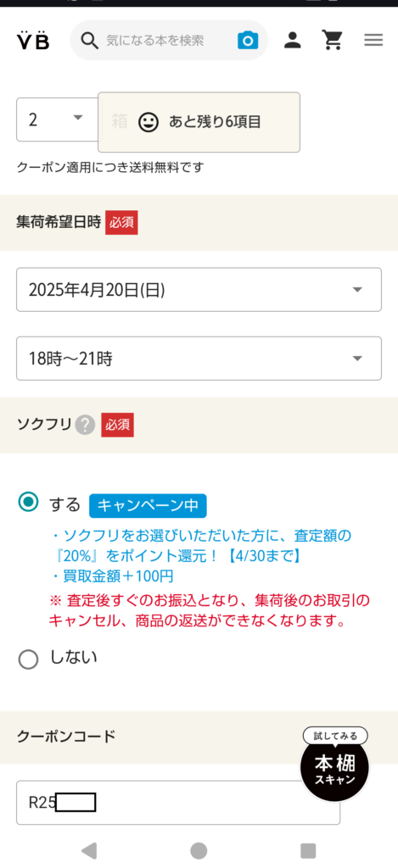This screenshot has width=398, height=868.
Task: Click the coupon code input field
Action: click(178, 802)
